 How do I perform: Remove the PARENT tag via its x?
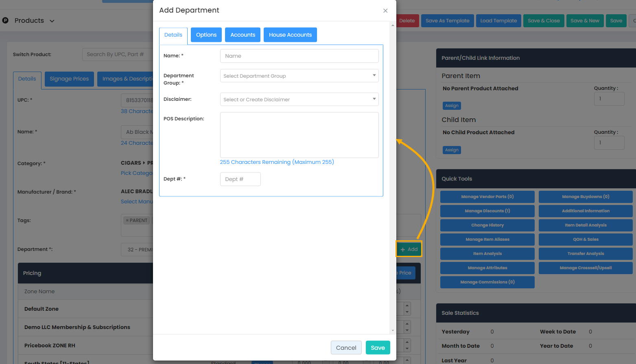(127, 220)
